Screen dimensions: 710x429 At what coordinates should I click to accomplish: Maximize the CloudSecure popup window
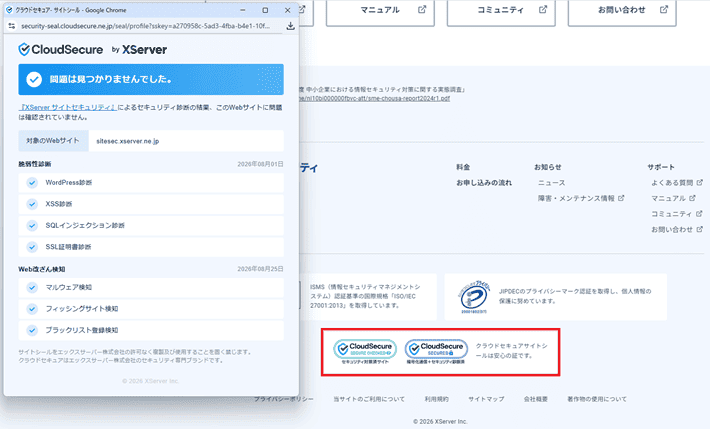(265, 10)
